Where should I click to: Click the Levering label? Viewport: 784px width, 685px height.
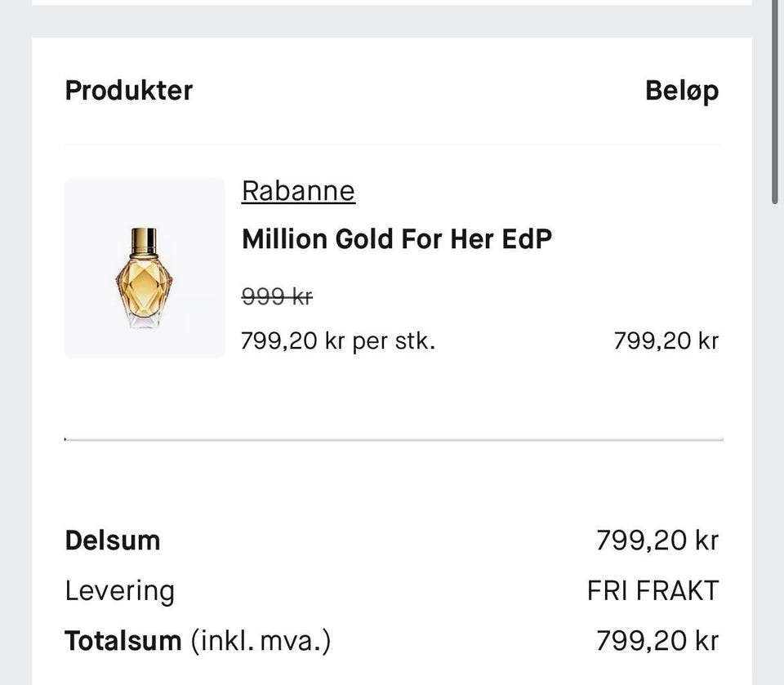tap(120, 590)
